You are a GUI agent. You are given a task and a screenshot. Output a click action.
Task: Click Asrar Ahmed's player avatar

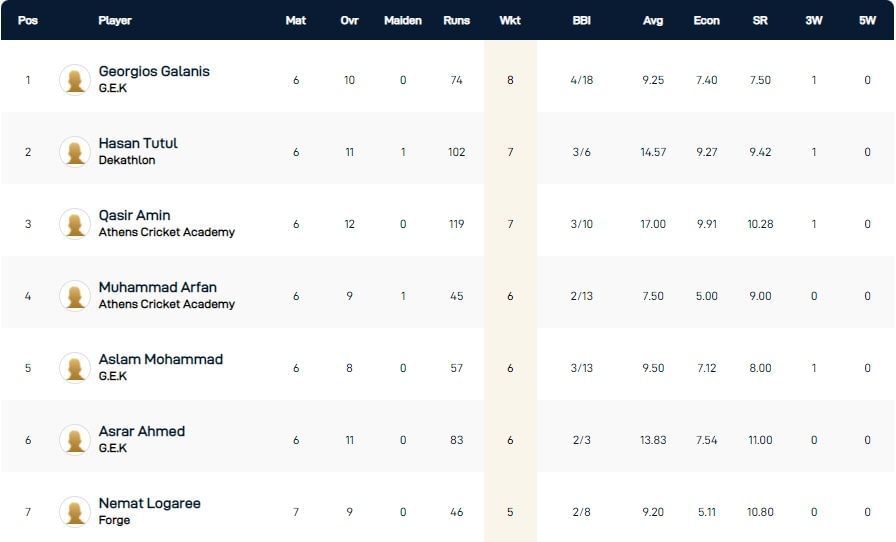tap(75, 440)
